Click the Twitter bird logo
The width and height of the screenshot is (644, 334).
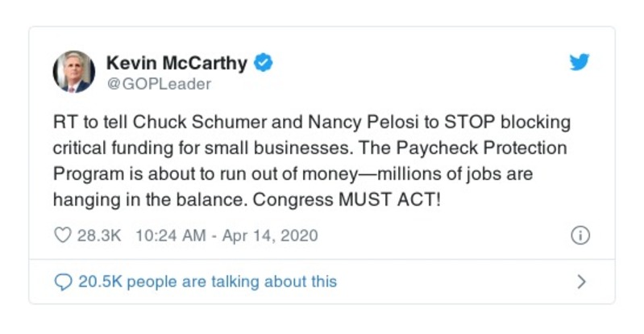pyautogui.click(x=580, y=62)
